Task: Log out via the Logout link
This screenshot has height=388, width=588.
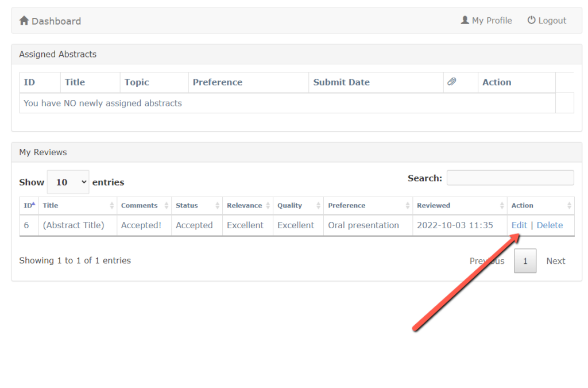Action: click(x=547, y=20)
